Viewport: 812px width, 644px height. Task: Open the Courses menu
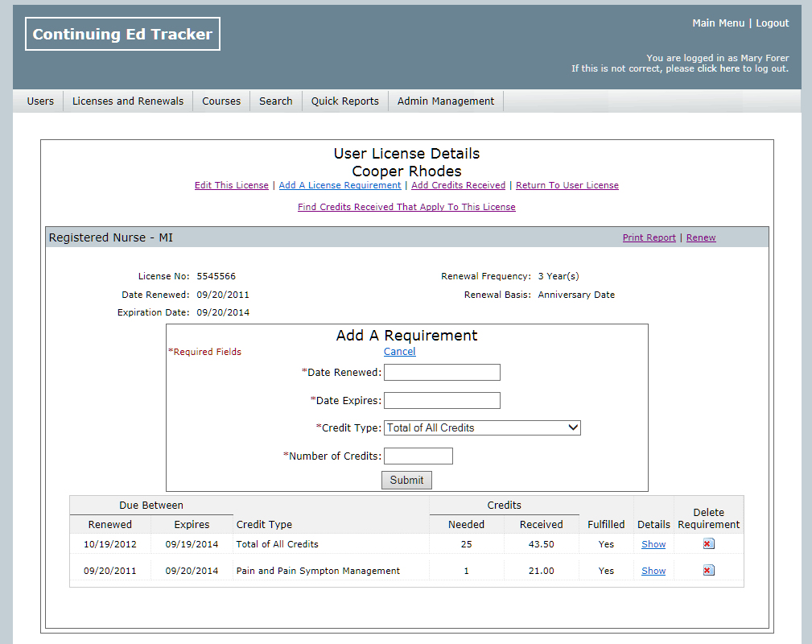pyautogui.click(x=221, y=101)
